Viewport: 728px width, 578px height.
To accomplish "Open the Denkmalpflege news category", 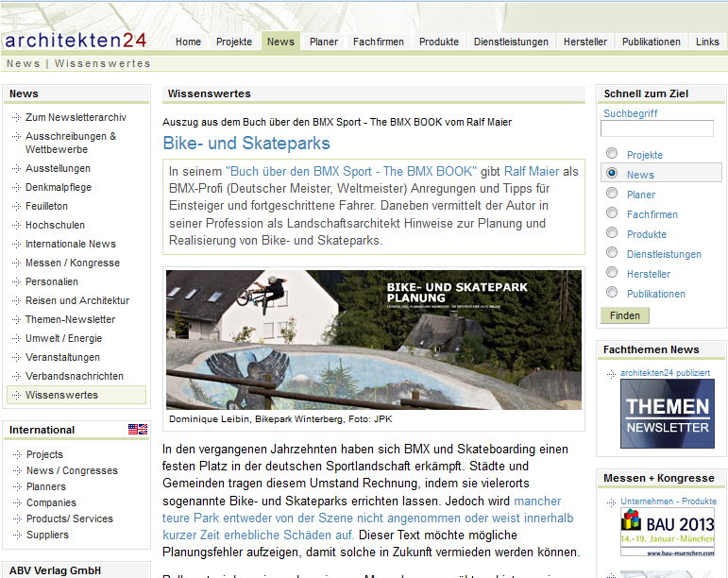I will [60, 187].
